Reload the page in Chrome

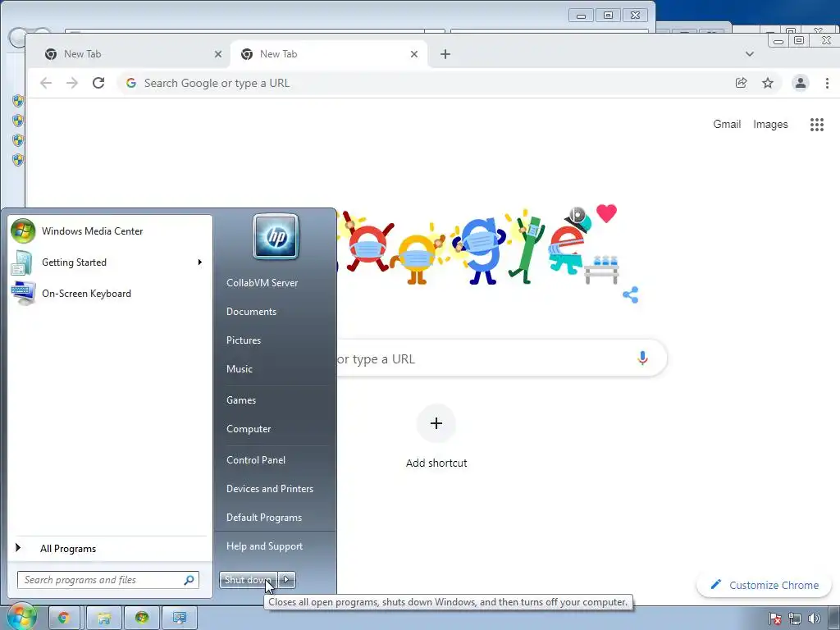[x=98, y=83]
